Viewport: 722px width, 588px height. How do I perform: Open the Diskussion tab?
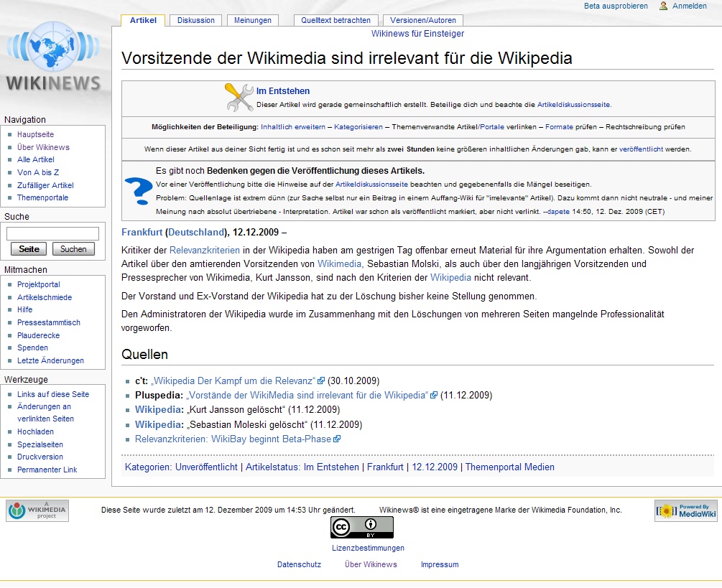(195, 20)
